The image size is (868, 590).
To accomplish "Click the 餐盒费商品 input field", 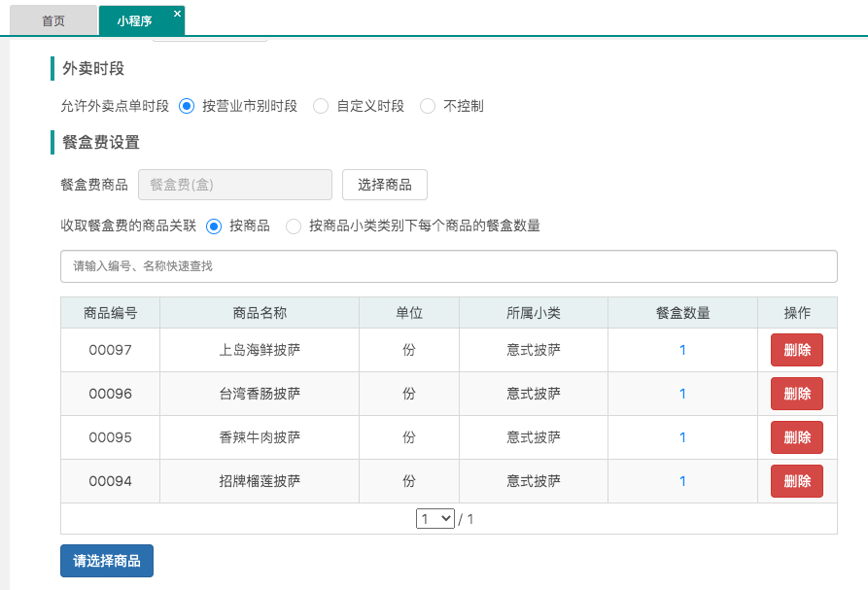I will [x=235, y=185].
